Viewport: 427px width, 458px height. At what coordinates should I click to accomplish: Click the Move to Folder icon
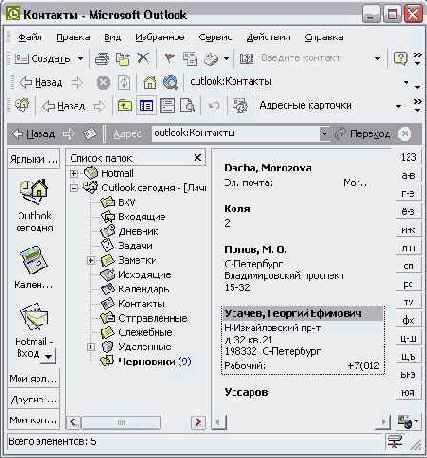pos(123,59)
